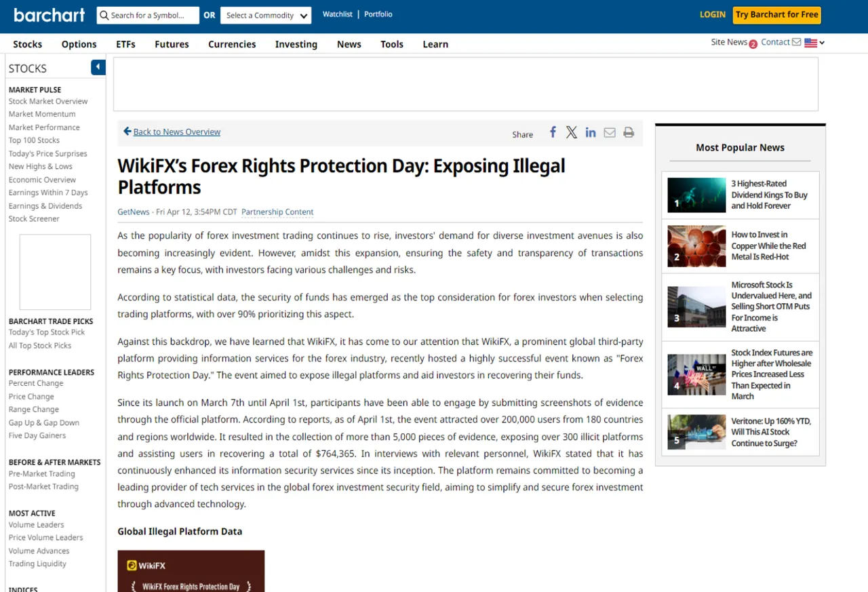This screenshot has width=868, height=592.
Task: Open the Watchlist link
Action: pos(338,14)
